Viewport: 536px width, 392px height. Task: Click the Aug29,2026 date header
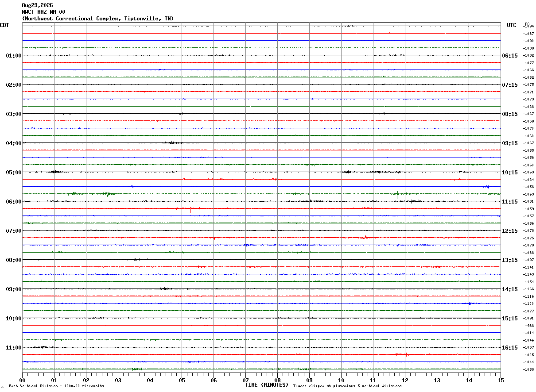[x=37, y=5]
